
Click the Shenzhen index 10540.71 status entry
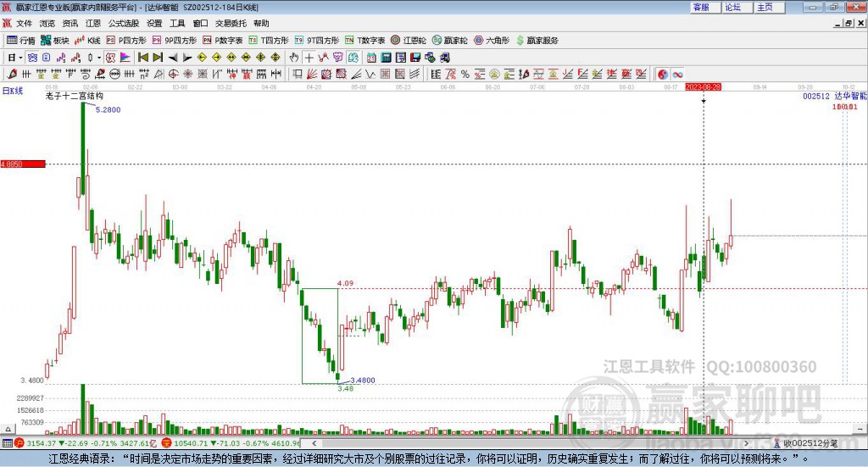pyautogui.click(x=231, y=443)
